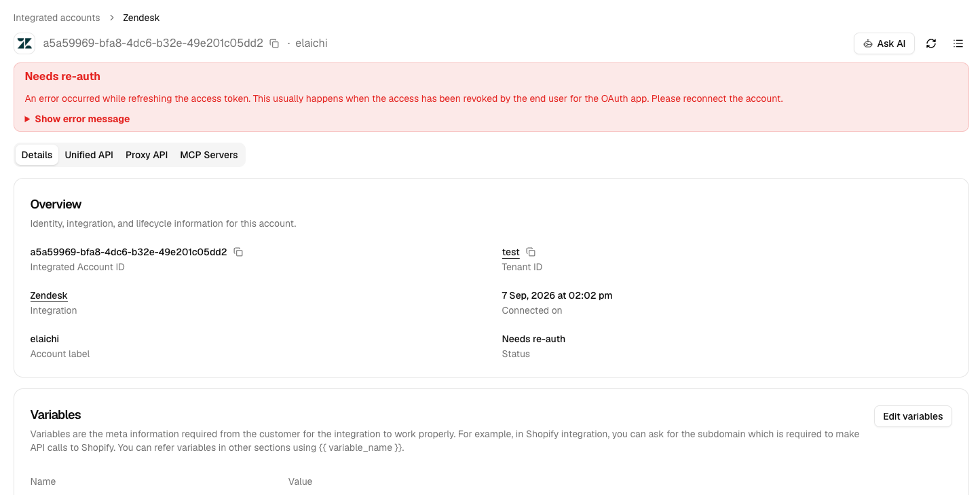Click the Zendesk breadcrumb item
This screenshot has height=495, width=980.
tap(141, 18)
